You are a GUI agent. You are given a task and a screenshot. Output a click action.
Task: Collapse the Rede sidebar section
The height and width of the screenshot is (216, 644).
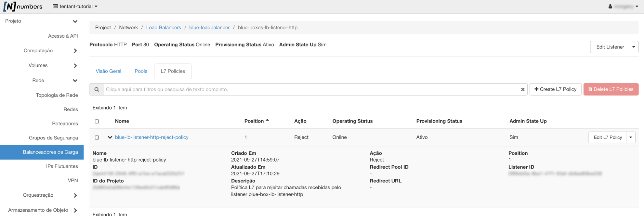pyautogui.click(x=75, y=81)
